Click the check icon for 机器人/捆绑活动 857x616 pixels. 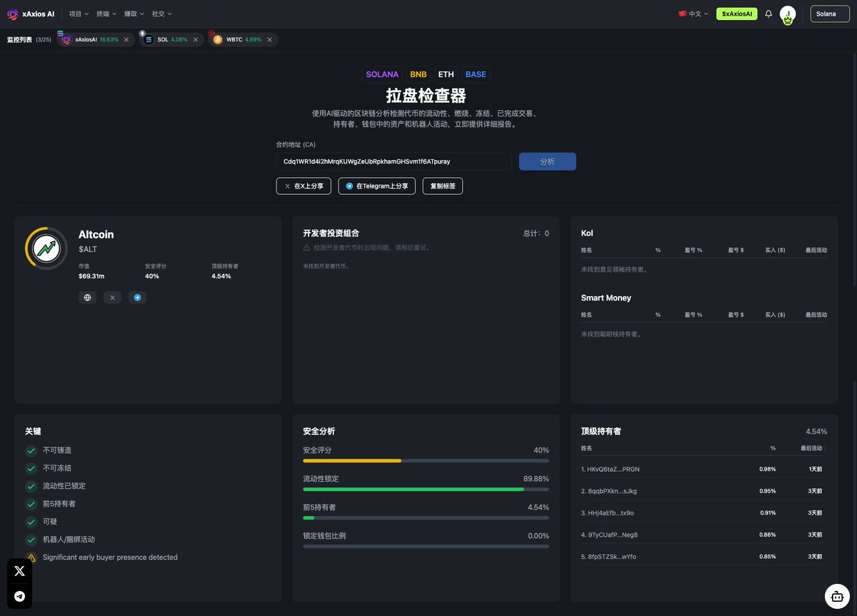tap(31, 540)
